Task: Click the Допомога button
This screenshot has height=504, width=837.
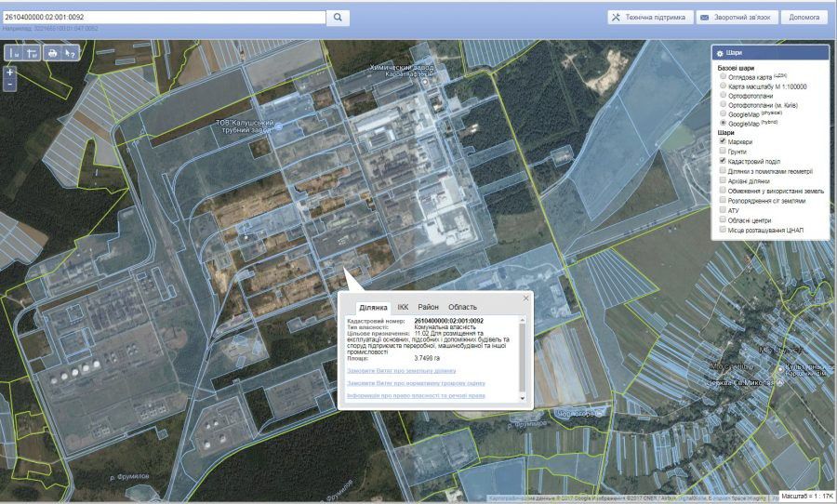Action: [804, 17]
